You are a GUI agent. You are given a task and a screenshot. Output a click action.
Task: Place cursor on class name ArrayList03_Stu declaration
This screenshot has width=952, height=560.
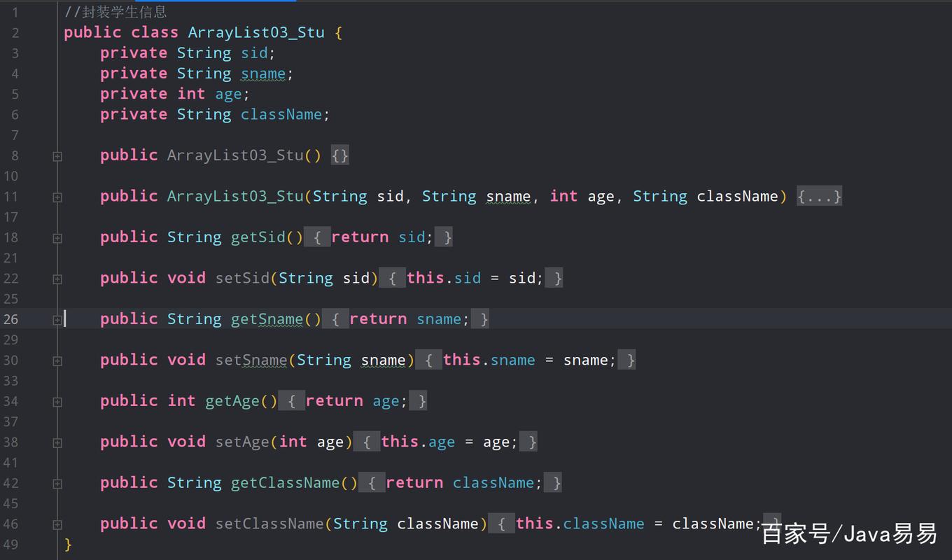(255, 33)
